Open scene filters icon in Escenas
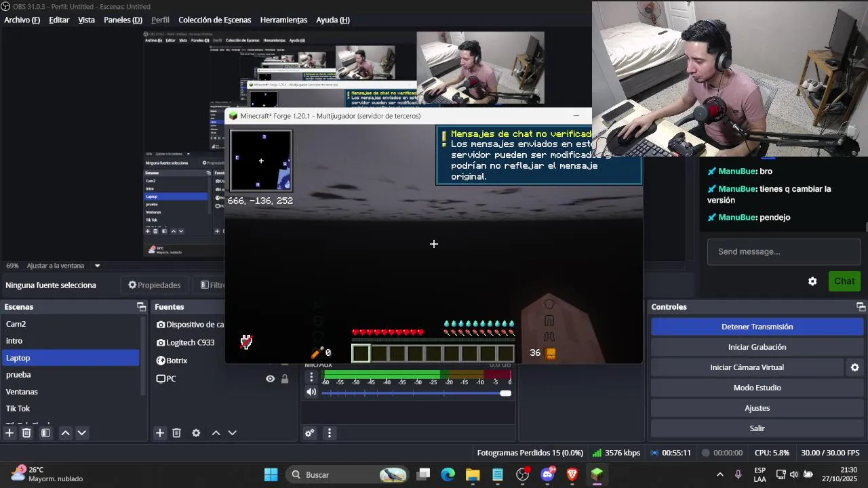Screen dimensions: 868x488 [x=45, y=432]
